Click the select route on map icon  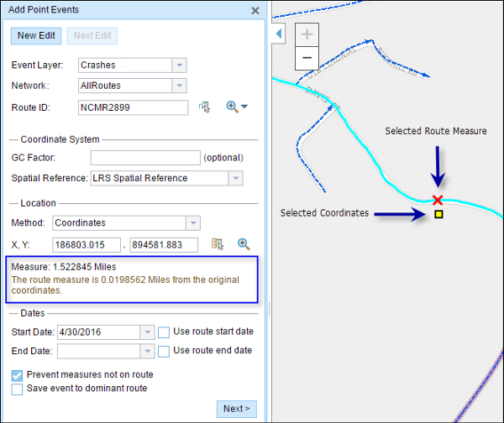pos(204,107)
